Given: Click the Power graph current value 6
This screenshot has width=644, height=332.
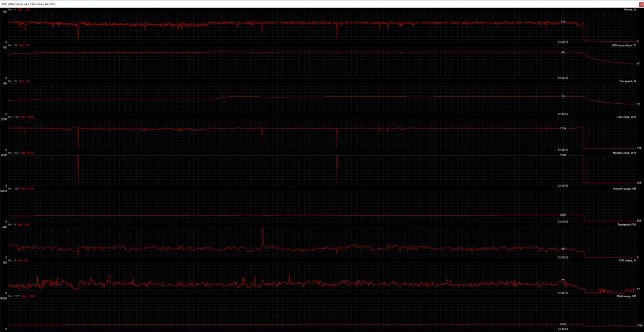Looking at the screenshot, I should [x=637, y=41].
